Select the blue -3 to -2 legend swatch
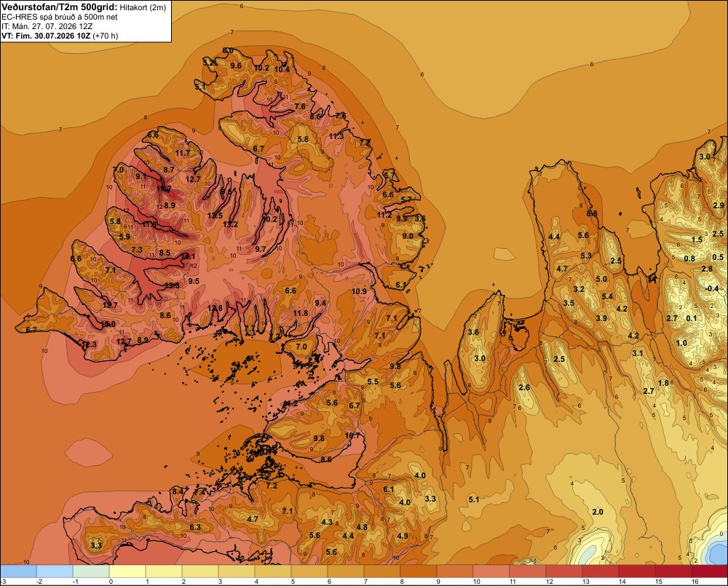 click(x=18, y=571)
